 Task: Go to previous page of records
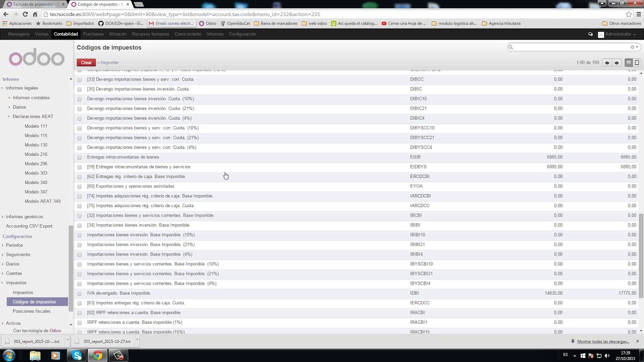607,63
